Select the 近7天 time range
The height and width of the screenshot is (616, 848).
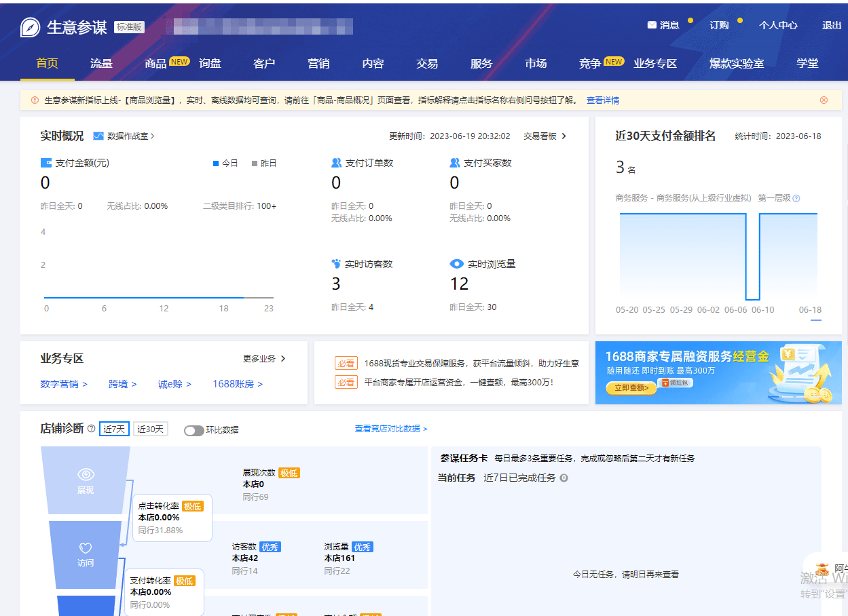(x=114, y=429)
